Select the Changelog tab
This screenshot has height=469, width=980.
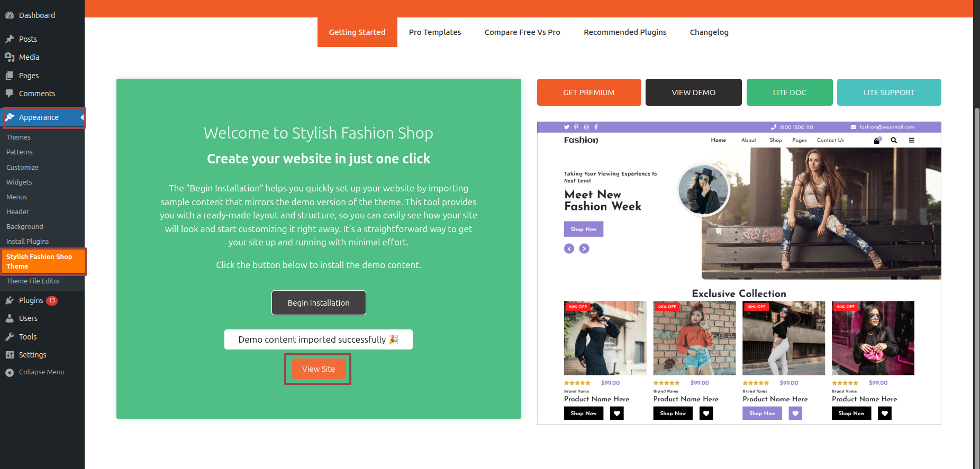(x=709, y=32)
